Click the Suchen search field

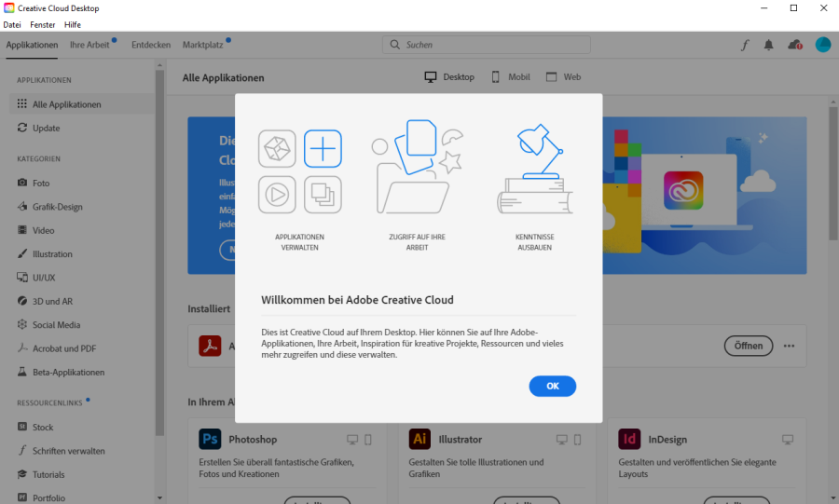point(486,45)
